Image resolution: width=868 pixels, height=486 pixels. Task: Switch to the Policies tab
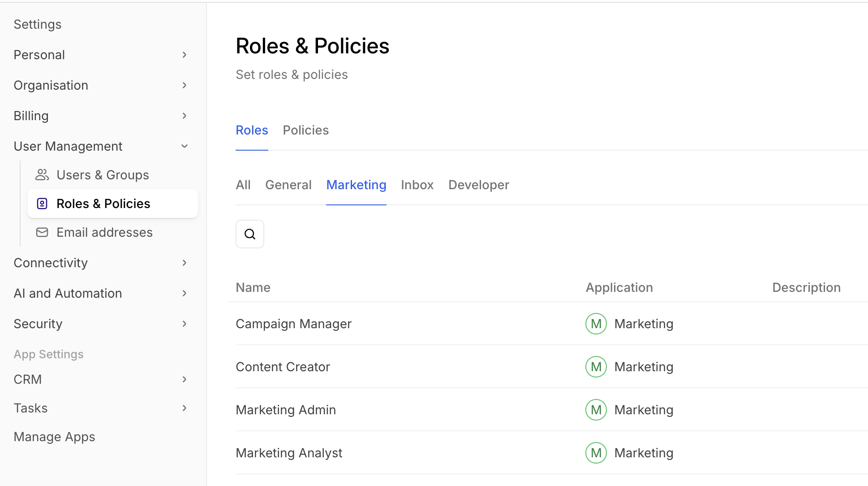pos(305,130)
